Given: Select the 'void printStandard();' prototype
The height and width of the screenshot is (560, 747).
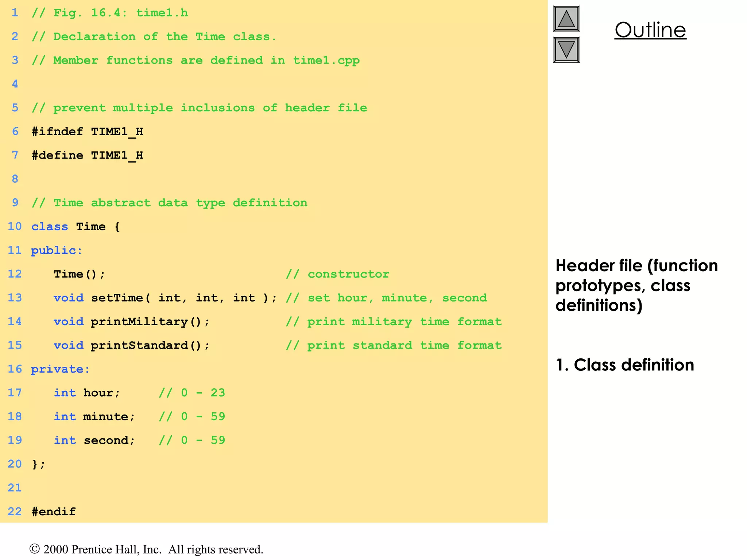Looking at the screenshot, I should coord(132,345).
